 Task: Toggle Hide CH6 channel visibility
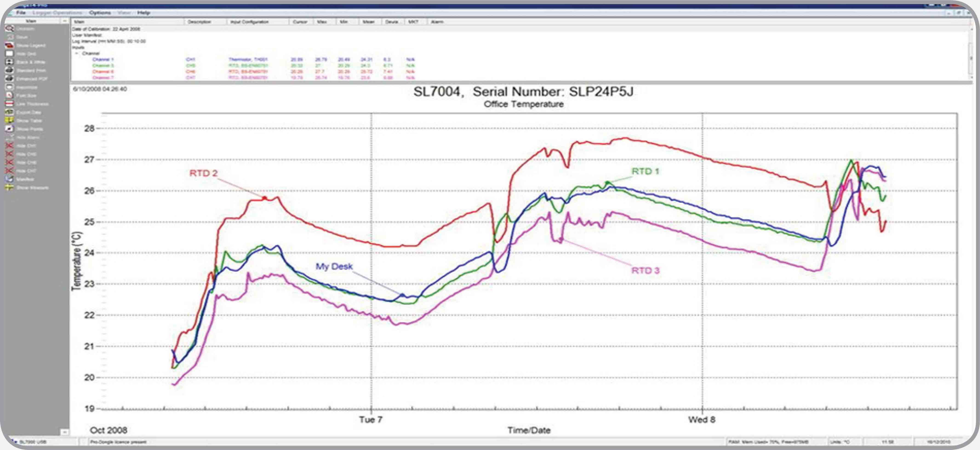9,162
